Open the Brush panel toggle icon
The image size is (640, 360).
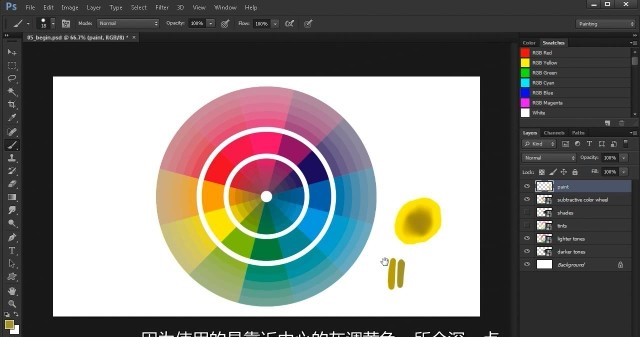point(66,24)
